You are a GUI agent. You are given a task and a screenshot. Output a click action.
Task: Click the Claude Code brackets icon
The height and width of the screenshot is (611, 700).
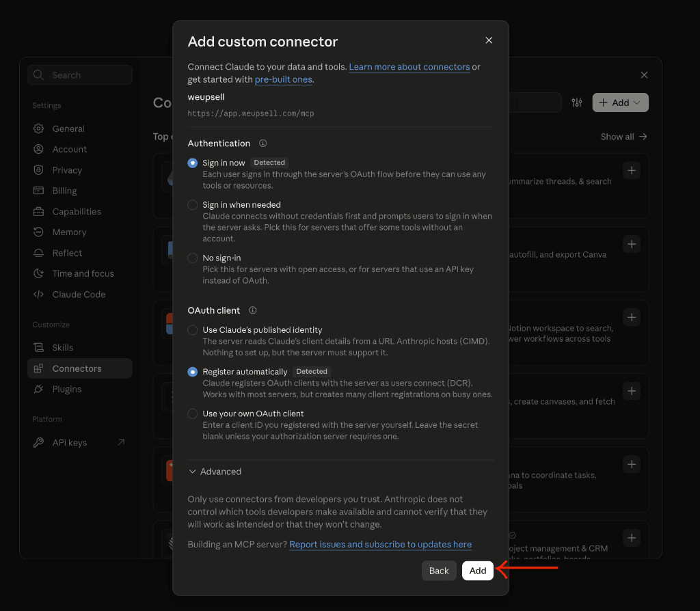point(38,295)
